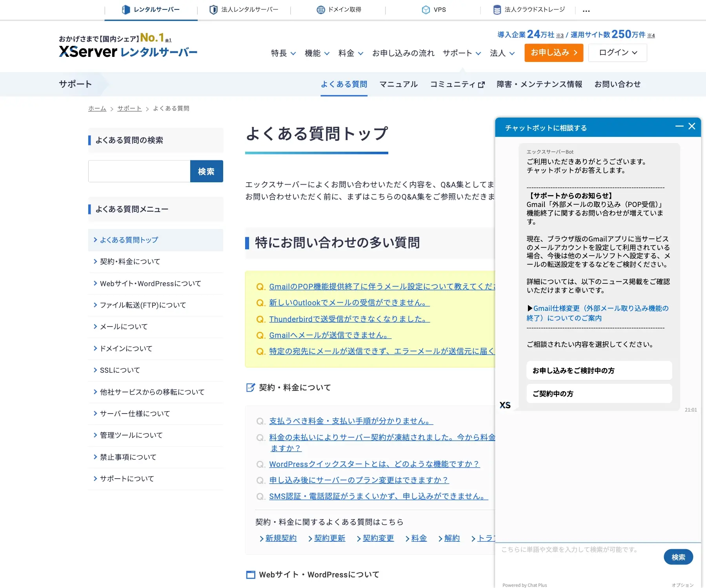This screenshot has height=588, width=706.
Task: Select ご契約中の方 in the chatbot
Action: point(599,394)
